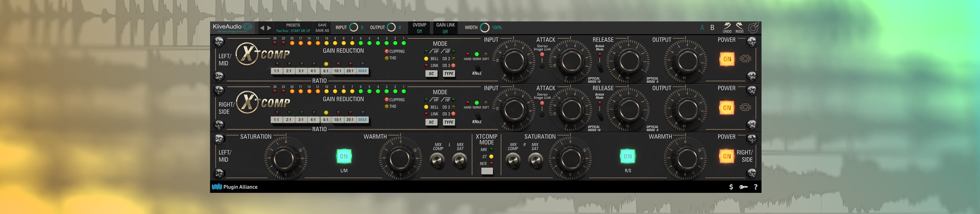Select ratio 1:1 on Left/Mid compressor
The width and height of the screenshot is (980, 214).
[x=277, y=71]
